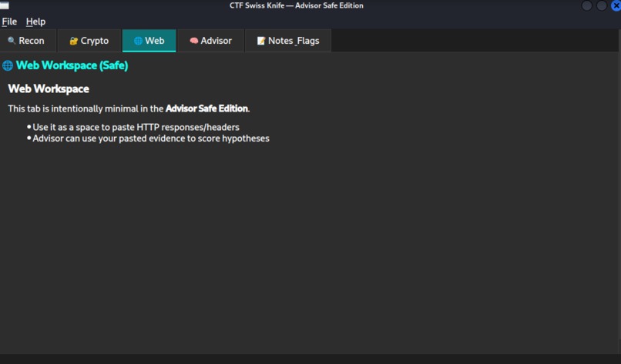The width and height of the screenshot is (621, 364).
Task: Maximize the CTF Swiss Knife window
Action: coord(602,5)
